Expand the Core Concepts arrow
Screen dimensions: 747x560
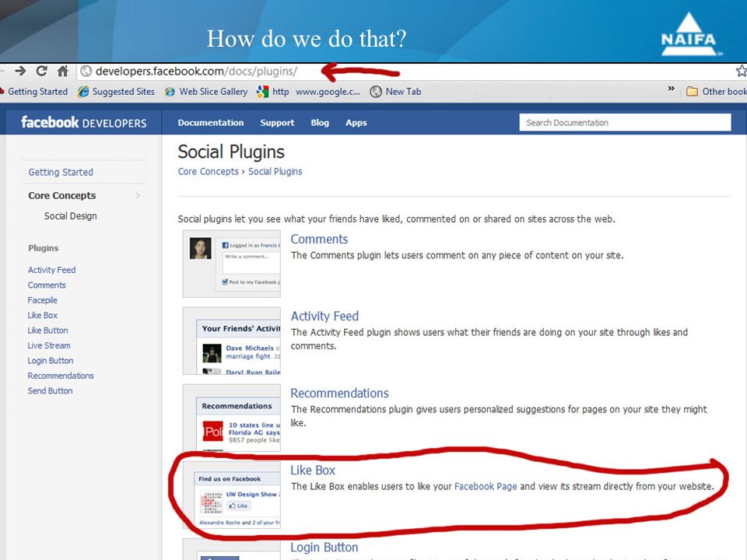pyautogui.click(x=138, y=196)
